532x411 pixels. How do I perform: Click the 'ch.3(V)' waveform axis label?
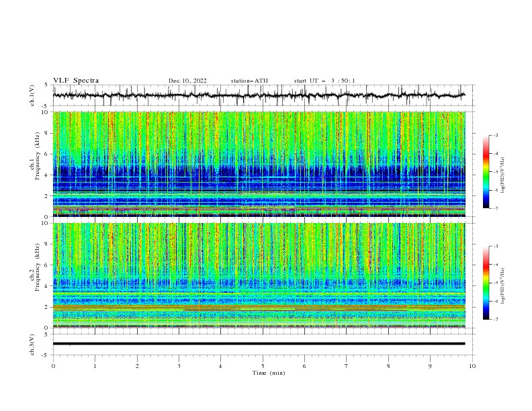tap(32, 345)
